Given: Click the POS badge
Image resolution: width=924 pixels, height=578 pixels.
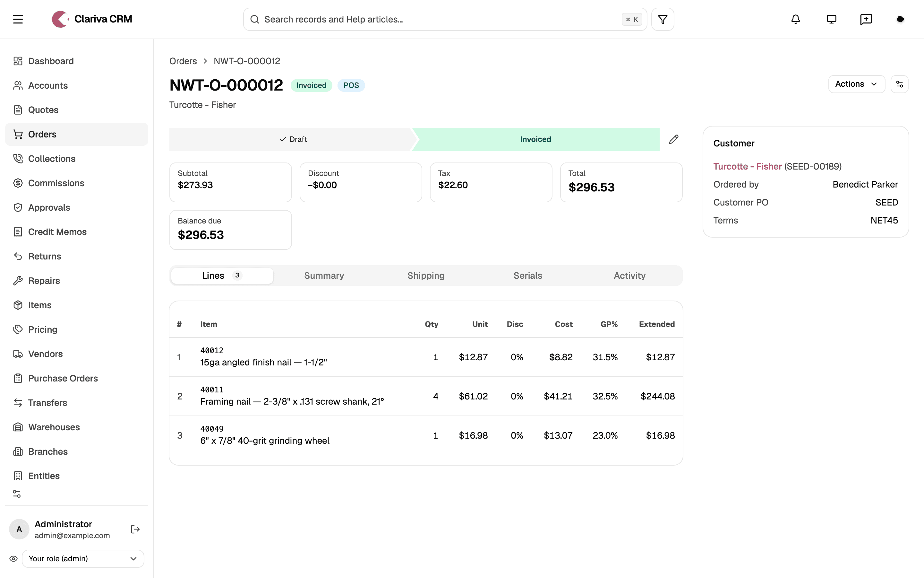Looking at the screenshot, I should click(x=351, y=85).
